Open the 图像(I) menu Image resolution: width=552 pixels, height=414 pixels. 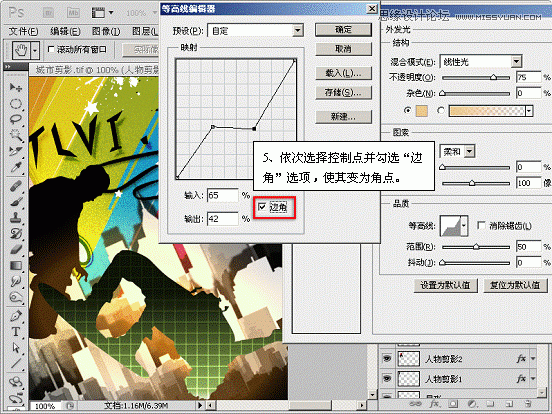pyautogui.click(x=106, y=32)
